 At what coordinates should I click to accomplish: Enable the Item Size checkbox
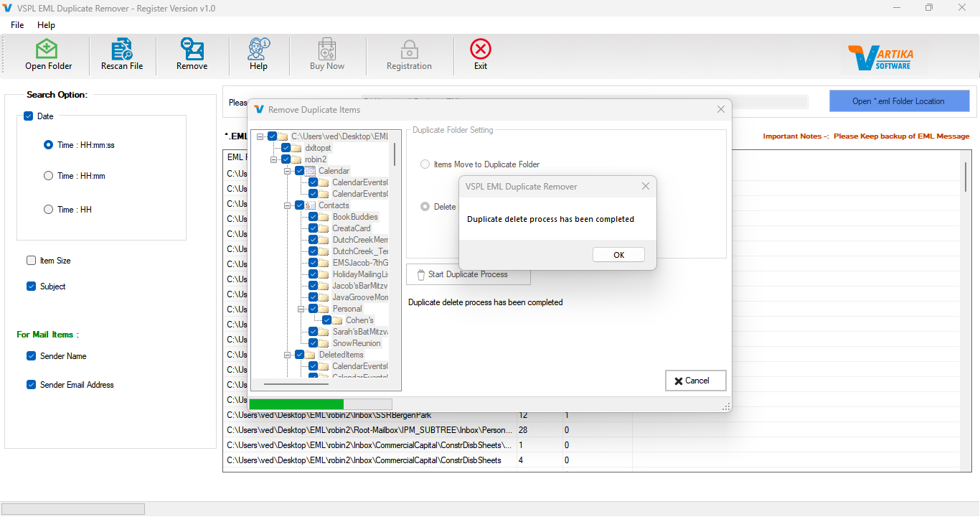coord(31,261)
